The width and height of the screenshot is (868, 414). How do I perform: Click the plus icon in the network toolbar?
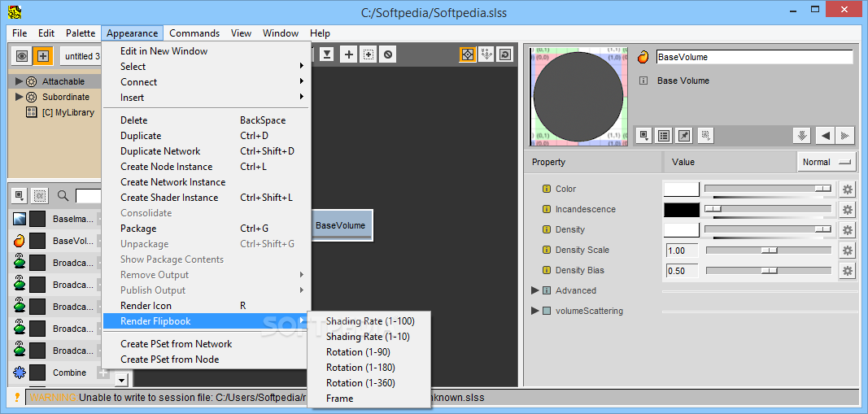[348, 54]
